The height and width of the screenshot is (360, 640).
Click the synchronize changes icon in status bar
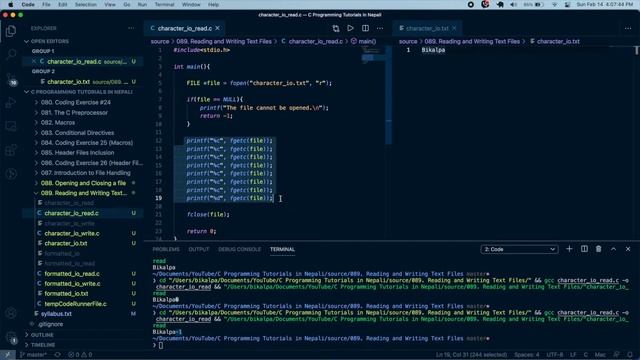tap(58, 355)
